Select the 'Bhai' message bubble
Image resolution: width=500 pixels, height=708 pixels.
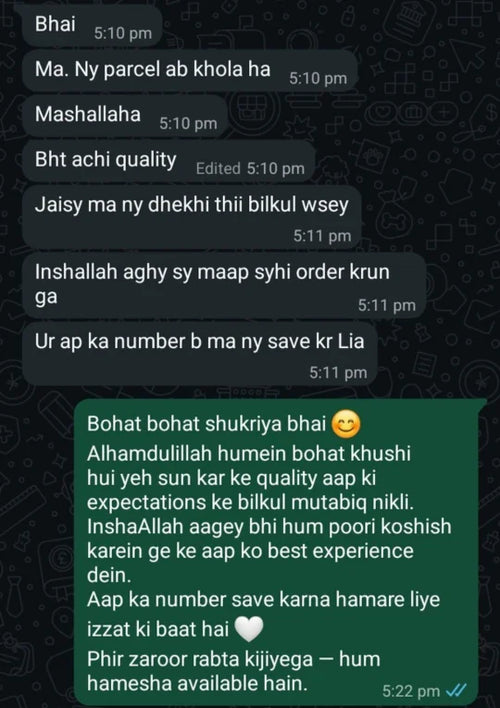[x=92, y=25]
